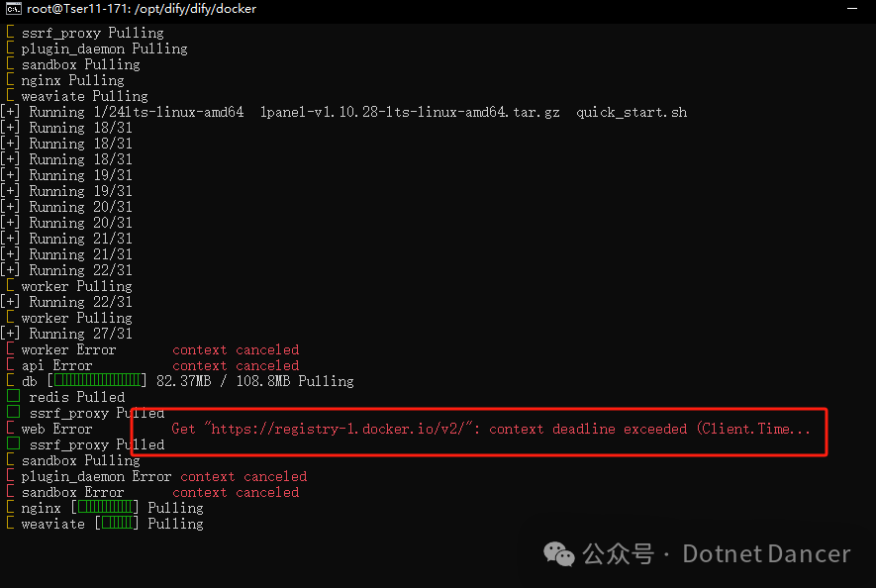Image resolution: width=876 pixels, height=588 pixels.
Task: Click the weaviate pull progress bar
Action: 116,524
